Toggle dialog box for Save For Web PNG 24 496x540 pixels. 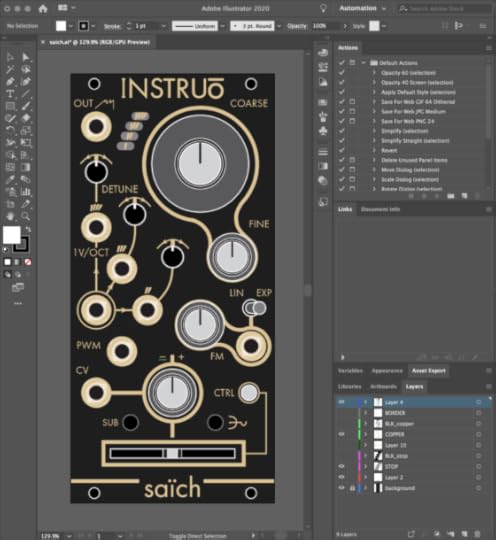coord(352,121)
